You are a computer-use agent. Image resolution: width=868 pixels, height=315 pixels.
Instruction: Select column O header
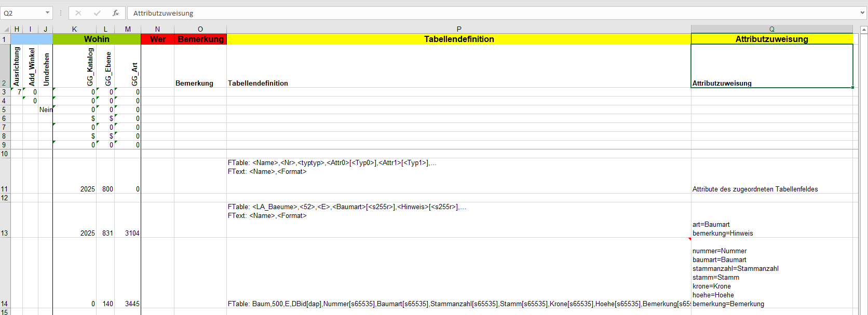(x=200, y=29)
